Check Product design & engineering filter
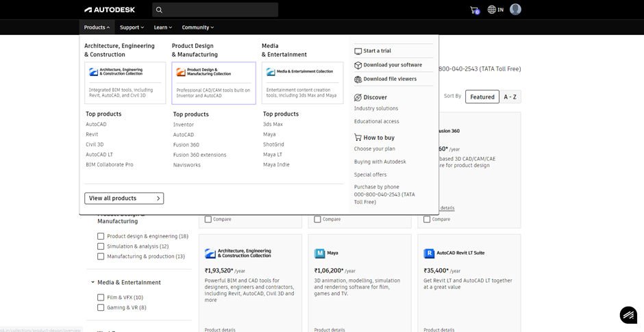The image size is (644, 332). pyautogui.click(x=101, y=236)
